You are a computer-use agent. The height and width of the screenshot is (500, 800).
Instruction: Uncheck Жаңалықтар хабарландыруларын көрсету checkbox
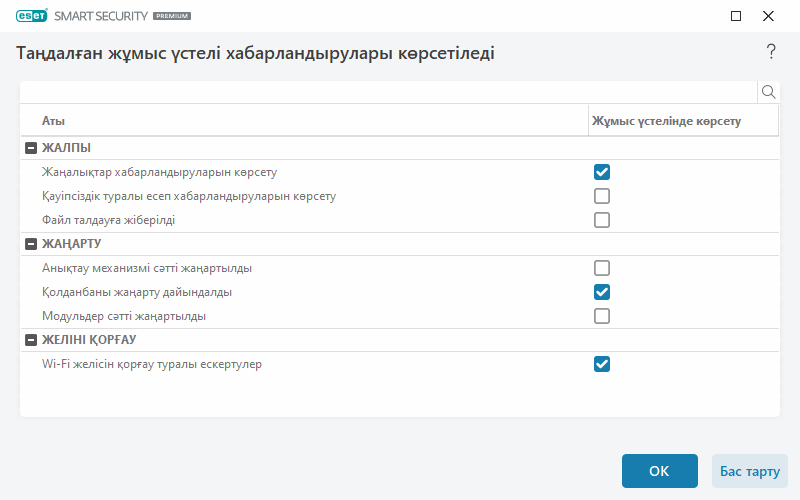pos(602,172)
